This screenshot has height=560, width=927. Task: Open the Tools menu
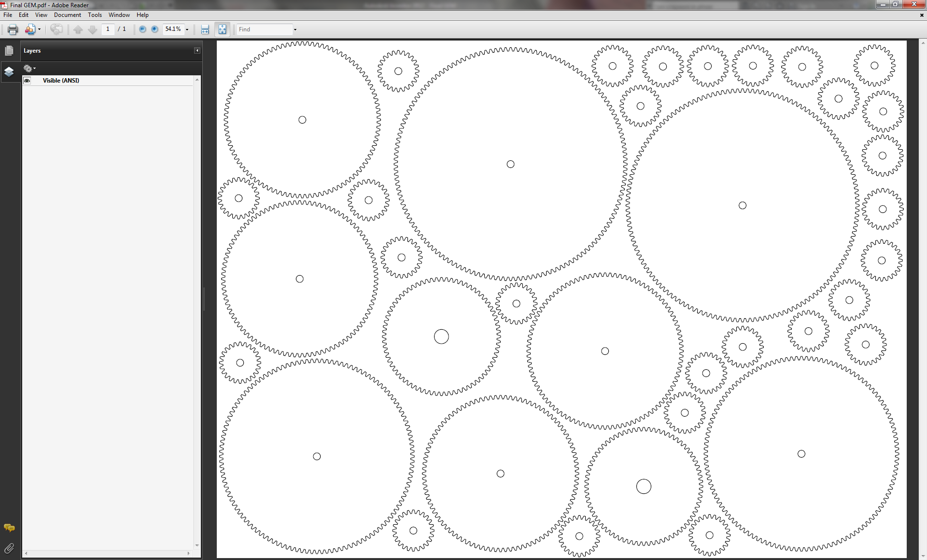(x=95, y=15)
